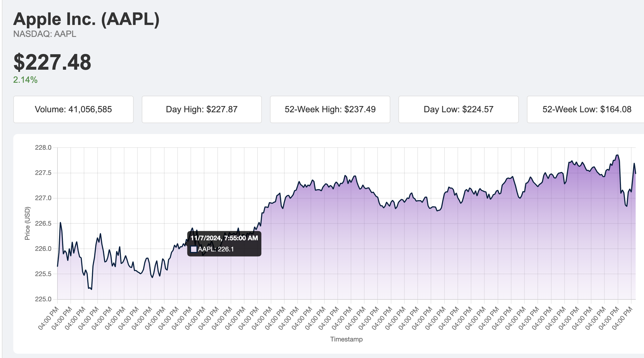Click the 52-Week Low: $164.08 card
This screenshot has width=644, height=358.
coord(587,109)
